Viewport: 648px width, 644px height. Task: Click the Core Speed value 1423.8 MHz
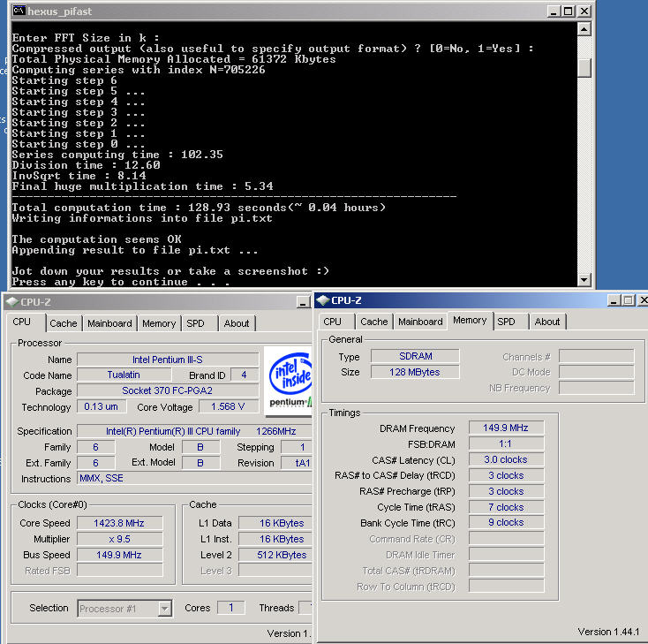pyautogui.click(x=120, y=523)
